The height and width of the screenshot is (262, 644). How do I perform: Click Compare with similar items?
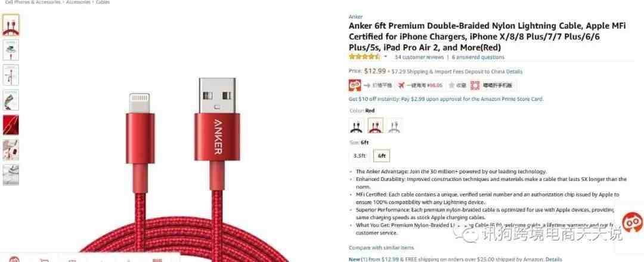click(x=381, y=248)
